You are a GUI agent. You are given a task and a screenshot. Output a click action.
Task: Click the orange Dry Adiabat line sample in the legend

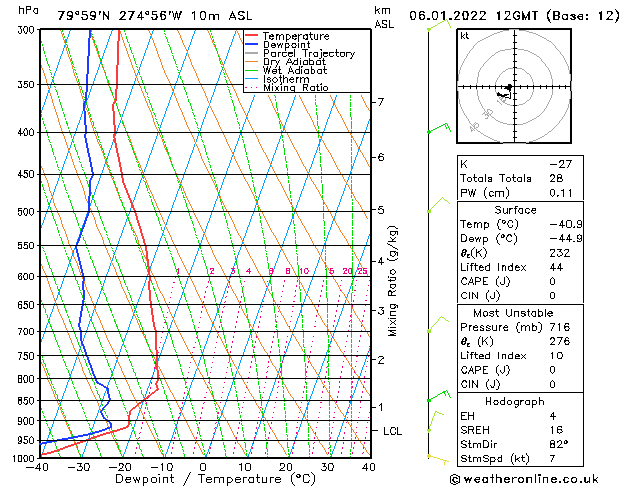click(x=252, y=61)
